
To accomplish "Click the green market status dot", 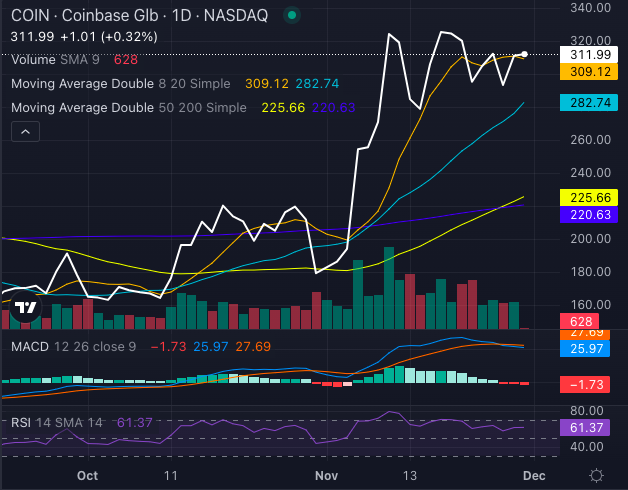I will pyautogui.click(x=291, y=16).
